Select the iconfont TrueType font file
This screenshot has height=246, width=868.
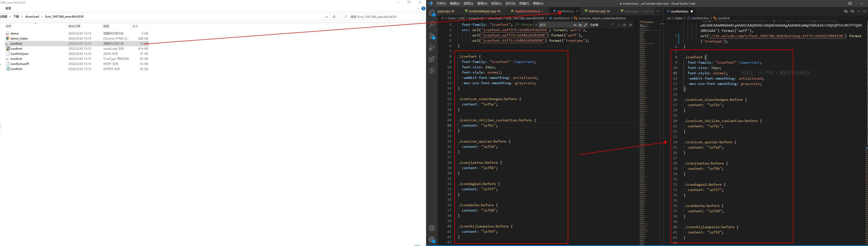click(x=77, y=59)
